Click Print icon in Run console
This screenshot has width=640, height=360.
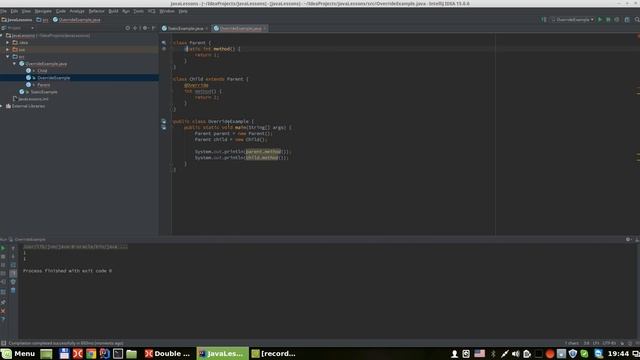(x=13, y=282)
